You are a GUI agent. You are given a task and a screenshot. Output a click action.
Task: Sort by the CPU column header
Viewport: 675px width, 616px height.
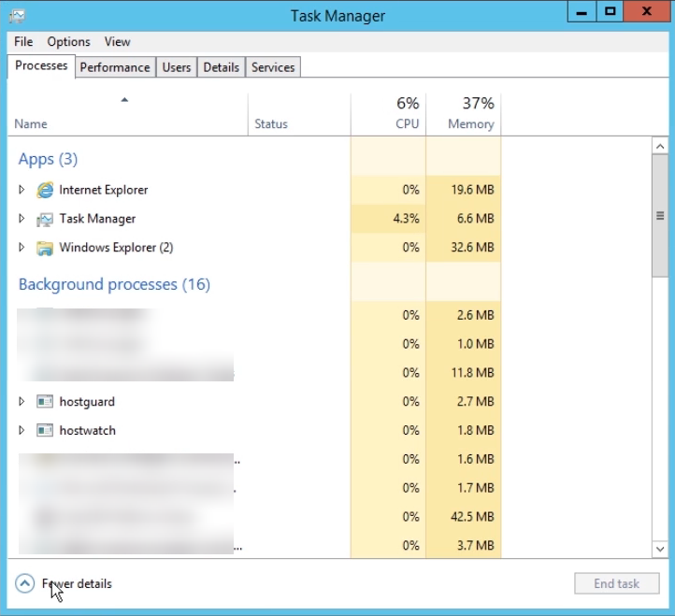388,114
